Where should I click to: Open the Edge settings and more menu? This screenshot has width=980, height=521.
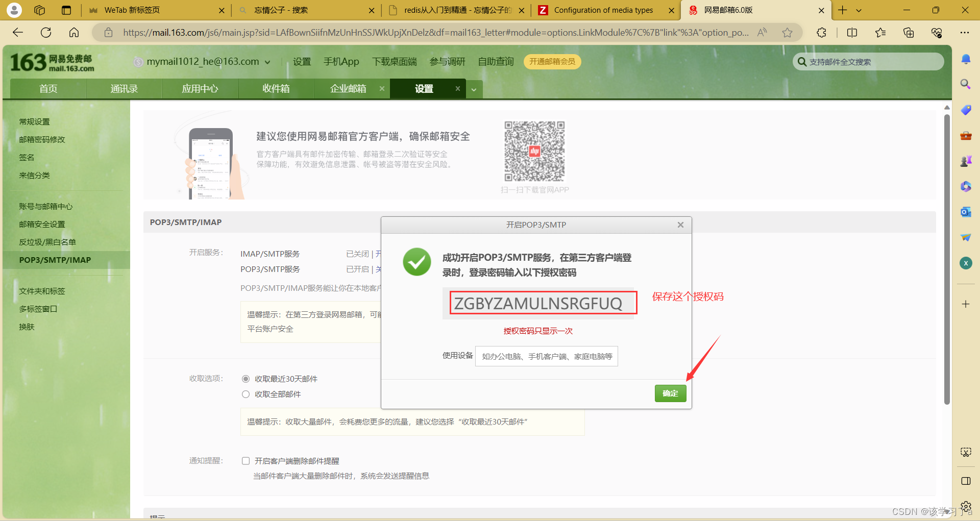[964, 33]
